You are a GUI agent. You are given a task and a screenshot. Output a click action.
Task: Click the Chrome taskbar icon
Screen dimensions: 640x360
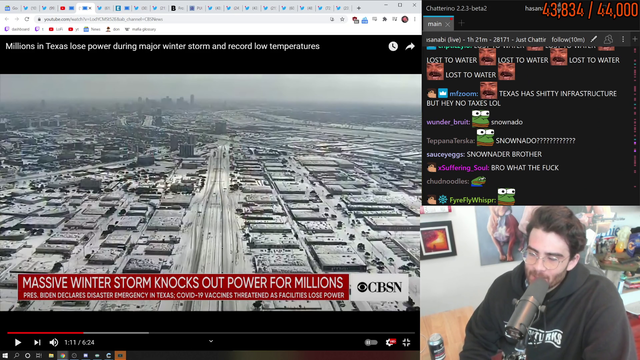(62, 356)
